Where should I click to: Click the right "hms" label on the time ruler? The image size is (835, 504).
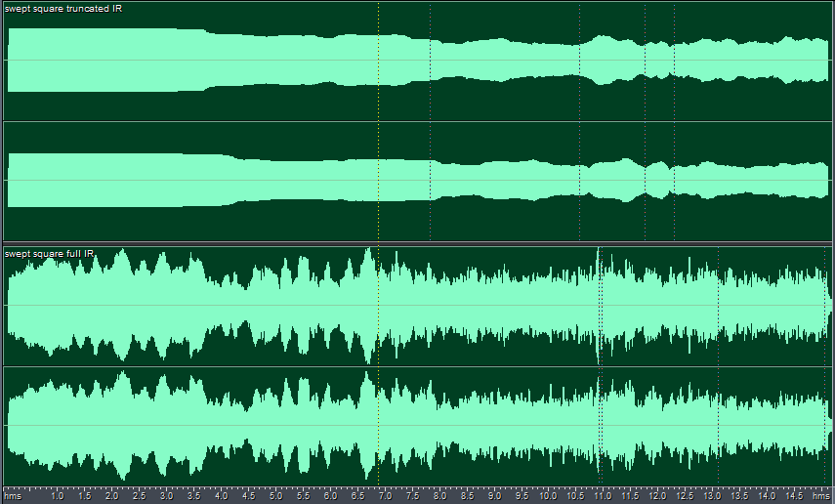pos(820,496)
